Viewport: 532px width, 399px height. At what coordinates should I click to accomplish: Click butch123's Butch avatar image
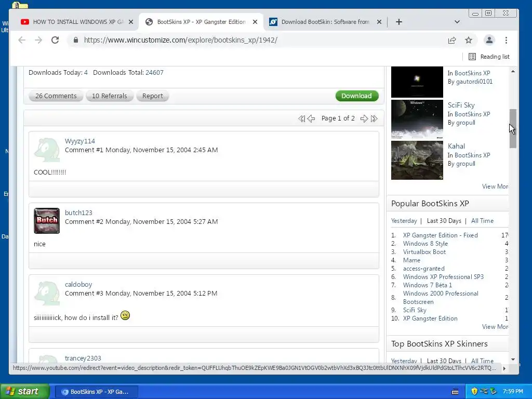47,220
